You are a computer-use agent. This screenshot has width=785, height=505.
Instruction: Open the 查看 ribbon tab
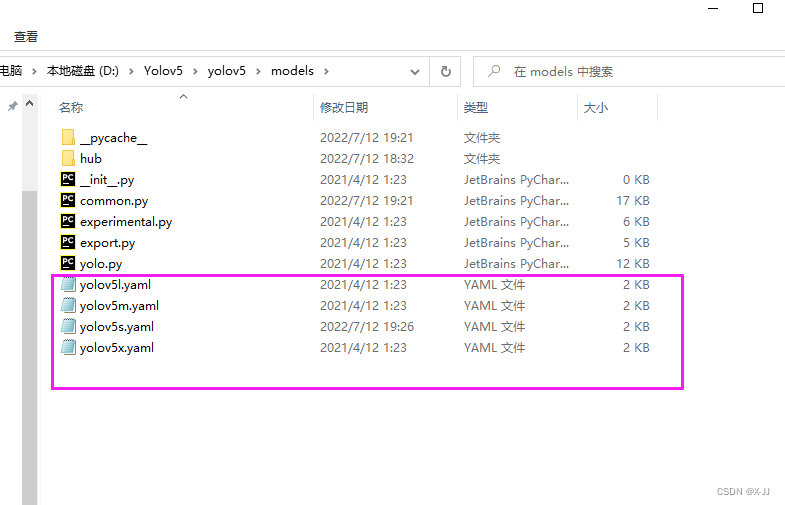coord(26,37)
